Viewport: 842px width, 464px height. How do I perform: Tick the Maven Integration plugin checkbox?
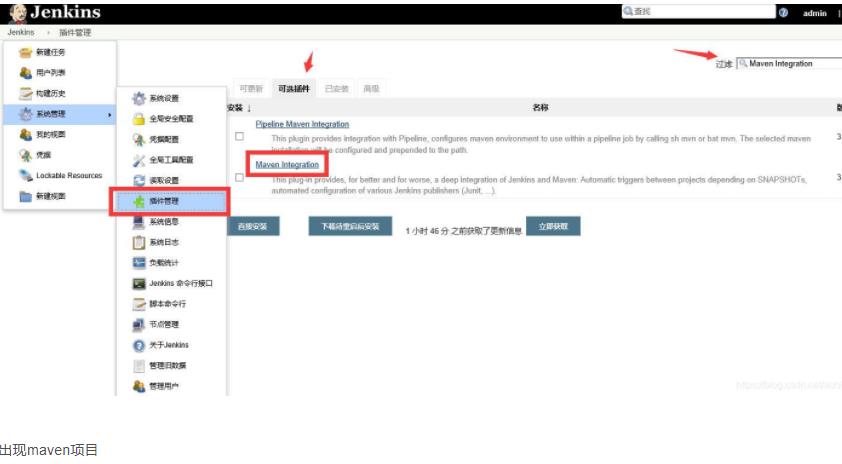point(239,177)
